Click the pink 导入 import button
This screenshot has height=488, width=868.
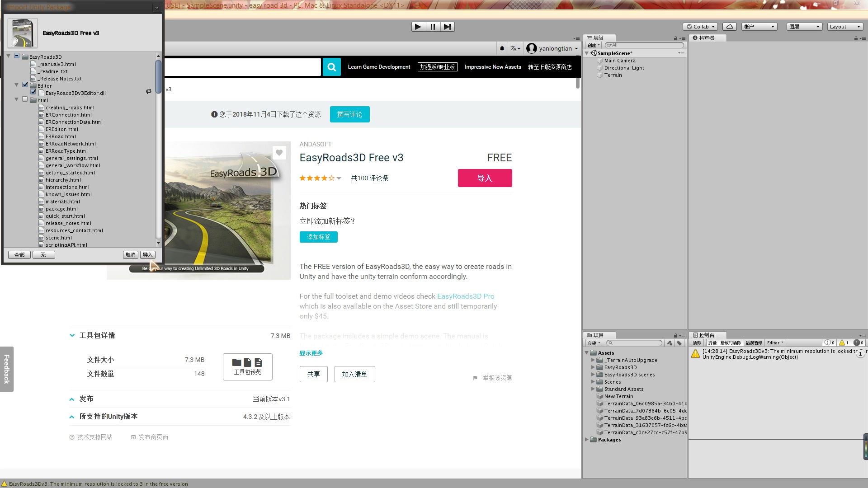click(x=485, y=178)
